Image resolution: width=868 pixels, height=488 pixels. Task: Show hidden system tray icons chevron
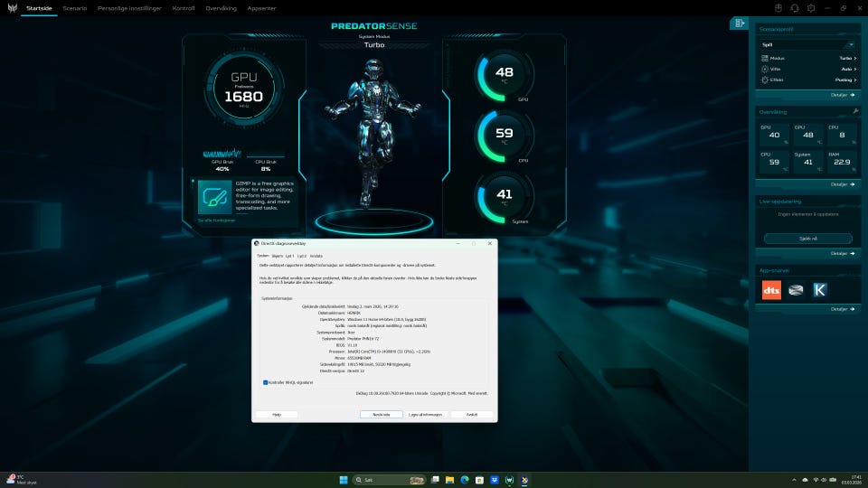(794, 480)
